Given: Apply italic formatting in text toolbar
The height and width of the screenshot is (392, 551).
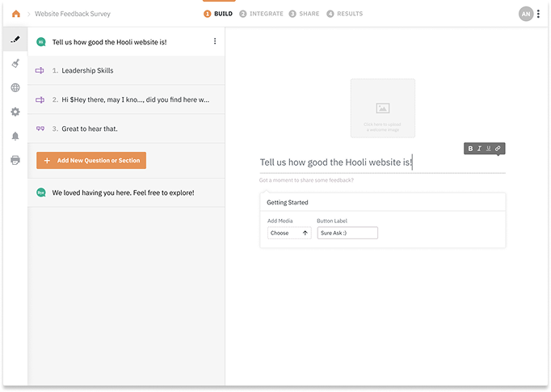Looking at the screenshot, I should point(479,149).
